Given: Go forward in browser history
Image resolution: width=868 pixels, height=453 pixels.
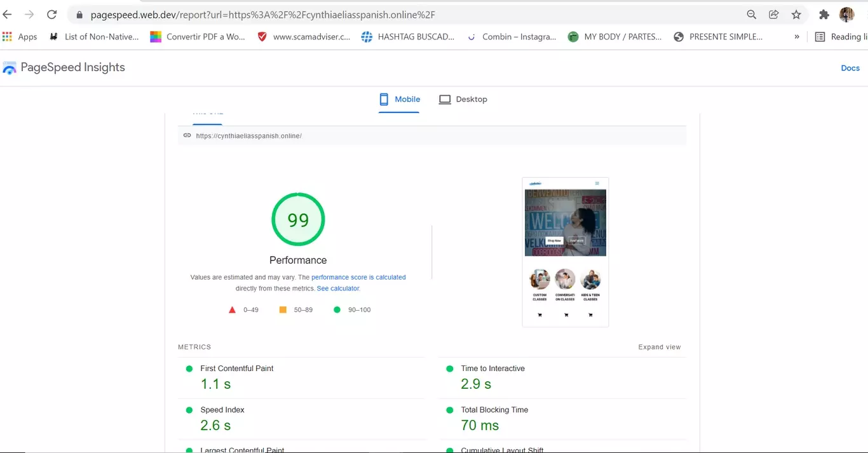Looking at the screenshot, I should click(x=29, y=15).
